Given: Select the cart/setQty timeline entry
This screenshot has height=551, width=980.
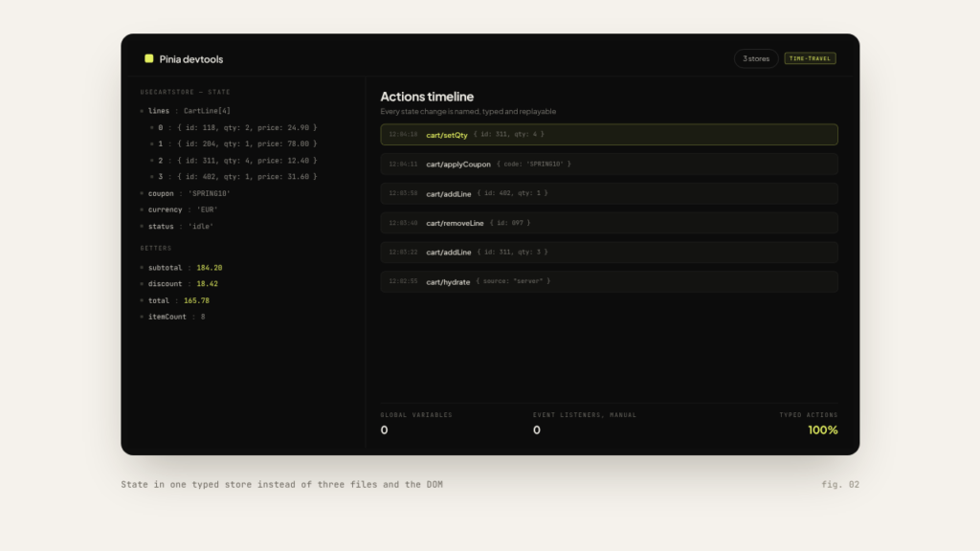Looking at the screenshot, I should click(609, 134).
